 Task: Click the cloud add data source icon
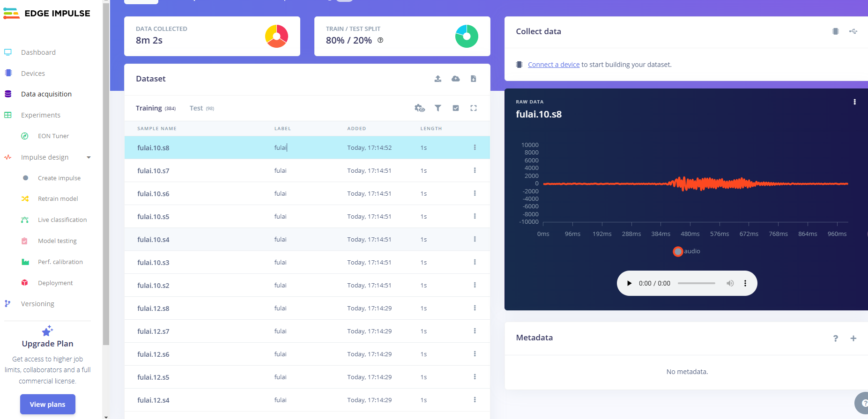[x=455, y=79]
